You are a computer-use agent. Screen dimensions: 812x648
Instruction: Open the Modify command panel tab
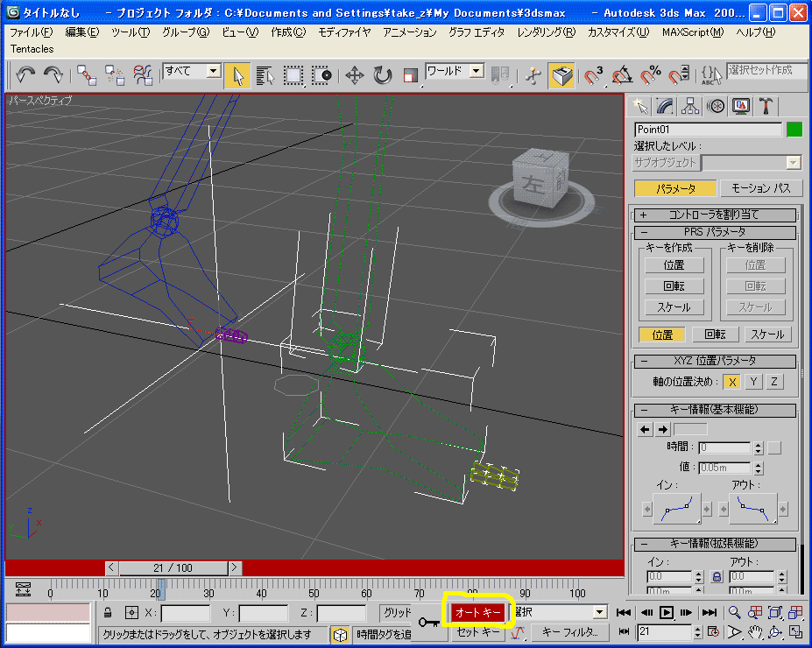(665, 107)
